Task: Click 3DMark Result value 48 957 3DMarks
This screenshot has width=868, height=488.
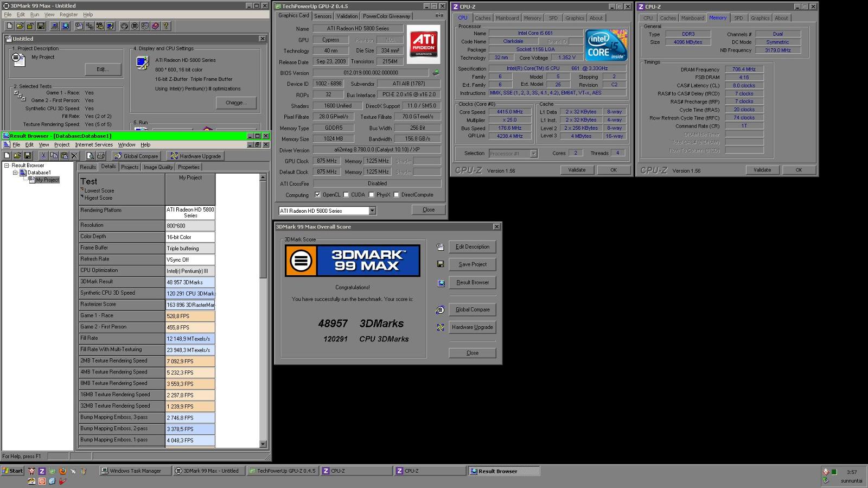Action: point(190,282)
